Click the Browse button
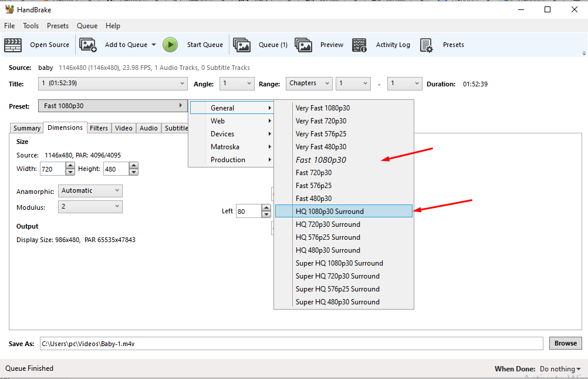This screenshot has width=588, height=379. [x=565, y=343]
